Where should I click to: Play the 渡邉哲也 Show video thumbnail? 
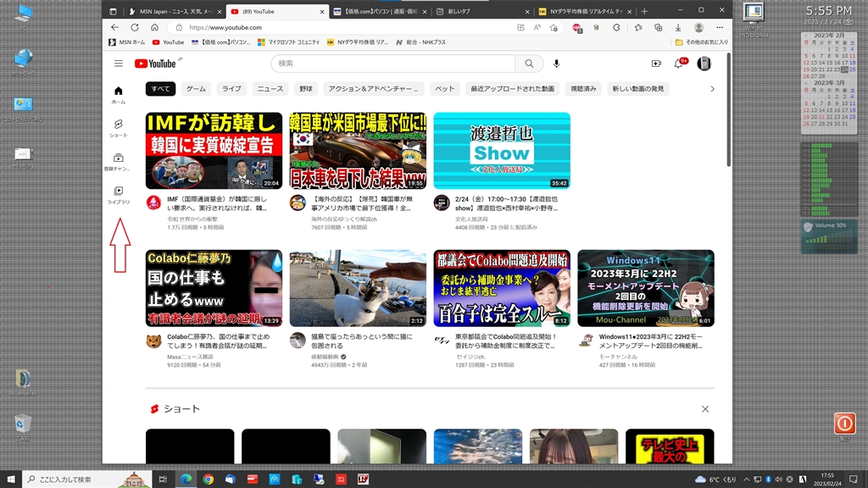pyautogui.click(x=502, y=151)
